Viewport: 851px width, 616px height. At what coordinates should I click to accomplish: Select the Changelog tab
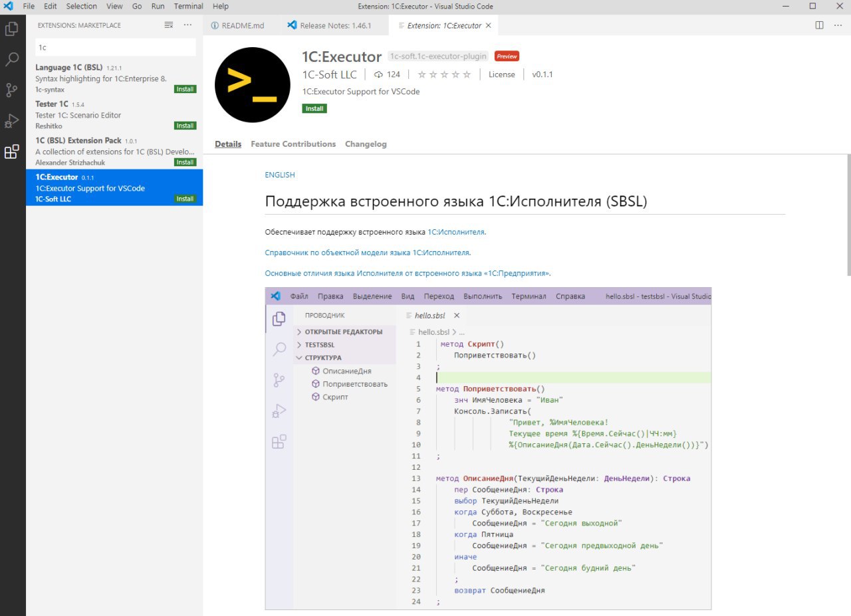pos(366,144)
